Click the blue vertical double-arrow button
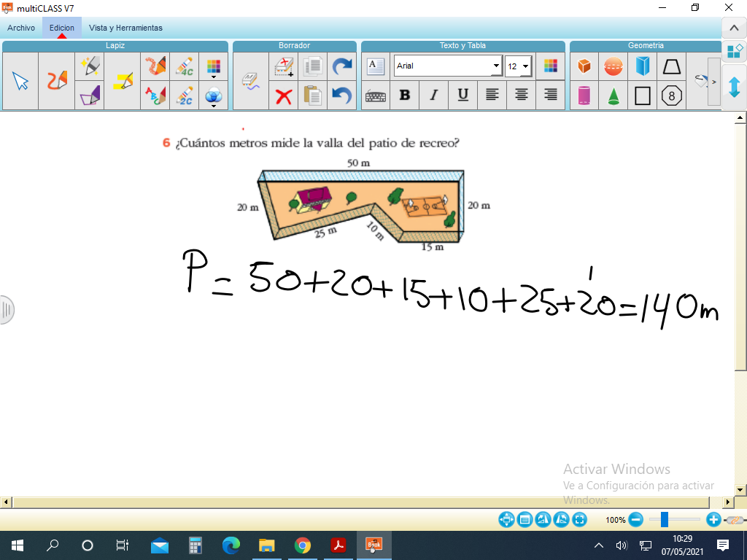This screenshot has height=560, width=747. pos(734,87)
